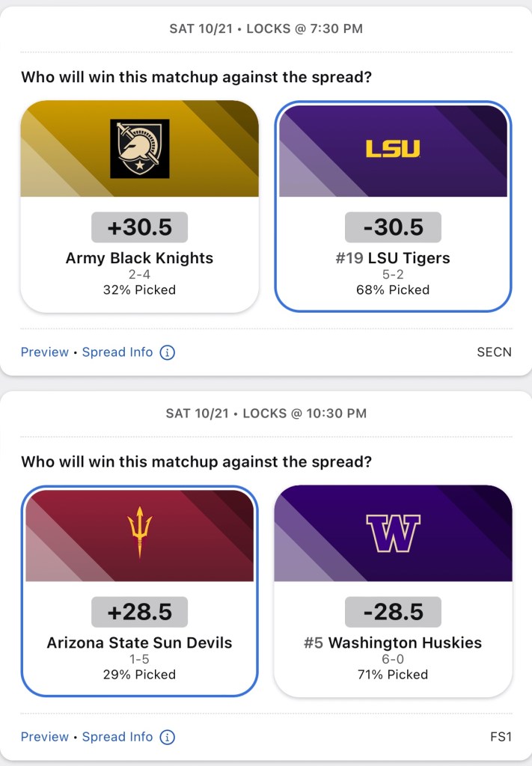The height and width of the screenshot is (766, 532).
Task: Open Spread Info icon for Arizona State–Washington
Action: [x=168, y=737]
